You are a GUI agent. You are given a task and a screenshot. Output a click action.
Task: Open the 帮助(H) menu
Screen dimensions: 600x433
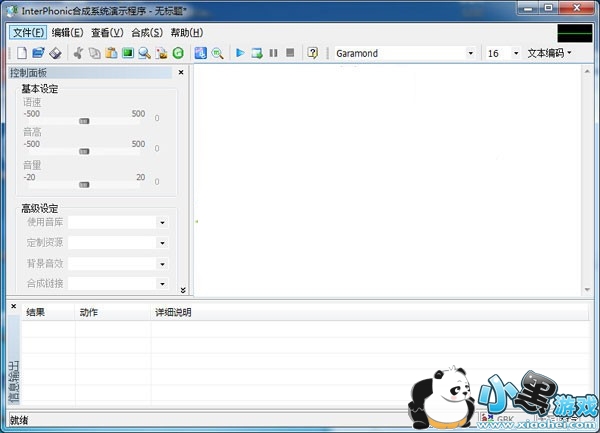click(187, 33)
